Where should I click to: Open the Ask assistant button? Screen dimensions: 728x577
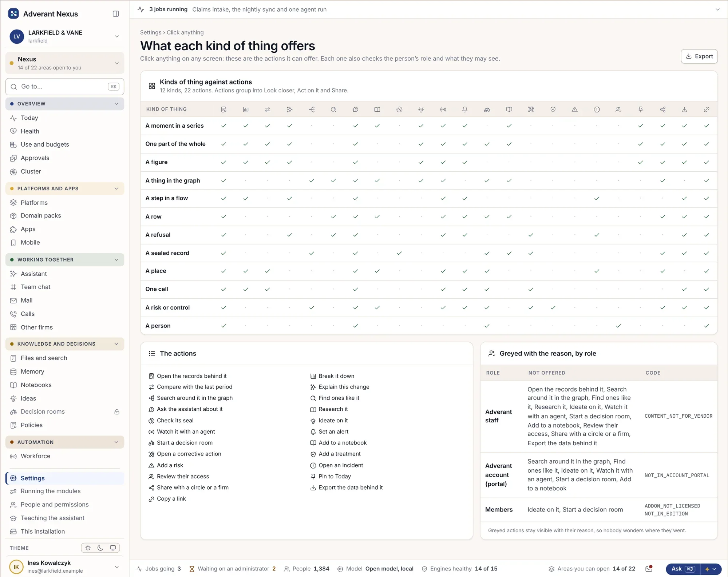coord(683,569)
